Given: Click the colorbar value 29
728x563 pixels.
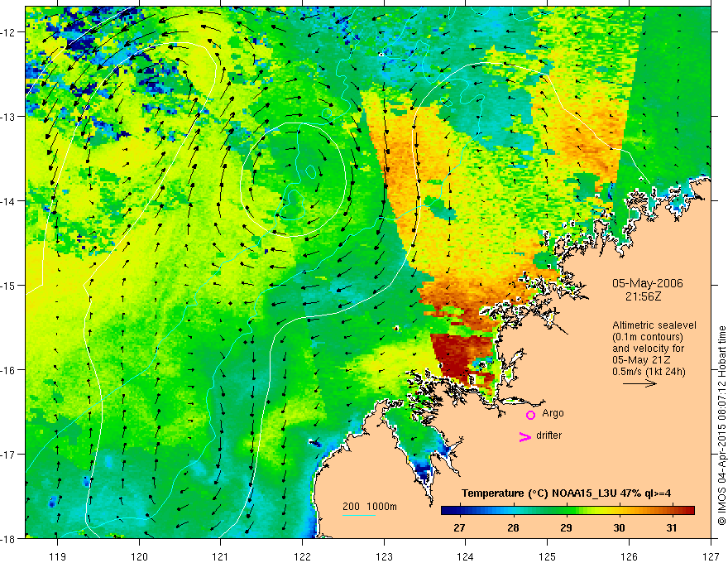Looking at the screenshot, I should [566, 527].
